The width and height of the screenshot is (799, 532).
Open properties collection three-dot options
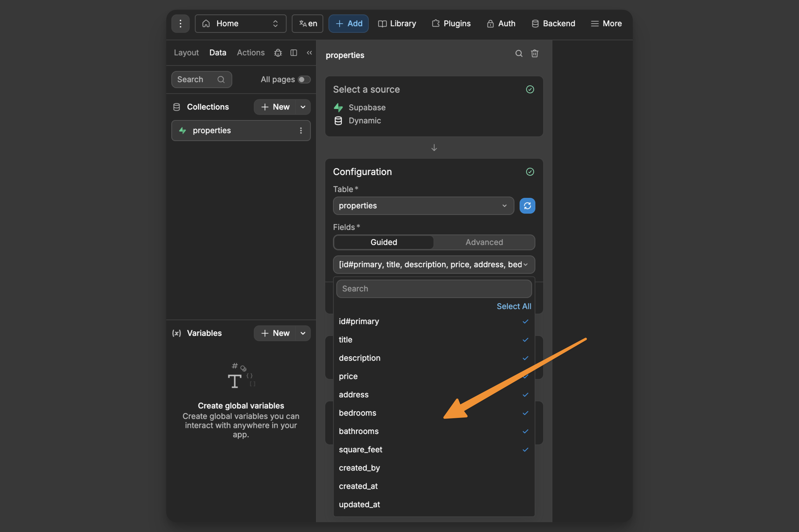click(x=300, y=130)
